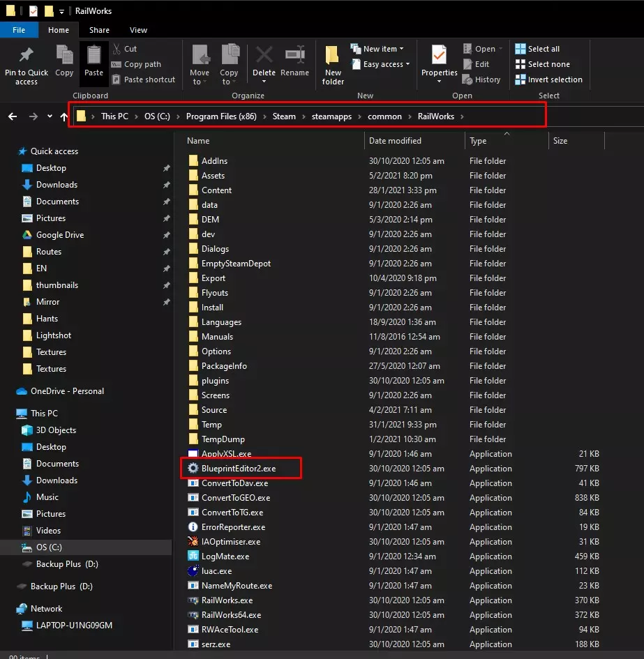Click the Copy path icon
Screen dimensions: 644x659
tap(116, 64)
